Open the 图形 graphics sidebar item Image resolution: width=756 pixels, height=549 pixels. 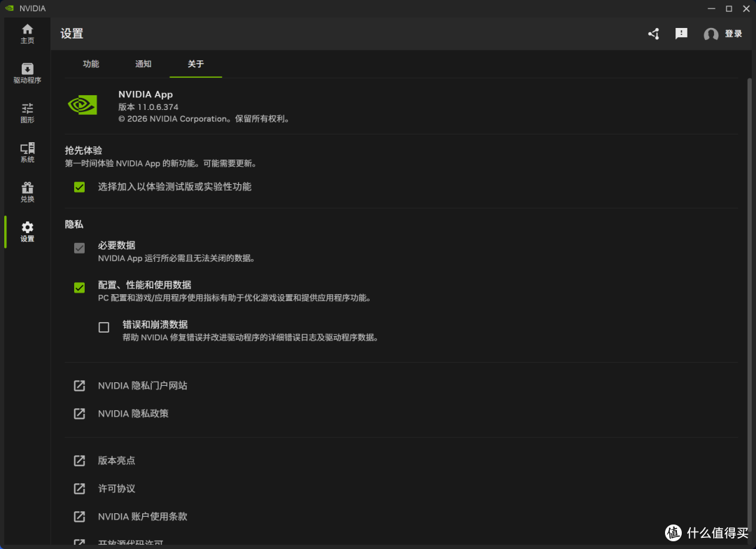(x=27, y=113)
